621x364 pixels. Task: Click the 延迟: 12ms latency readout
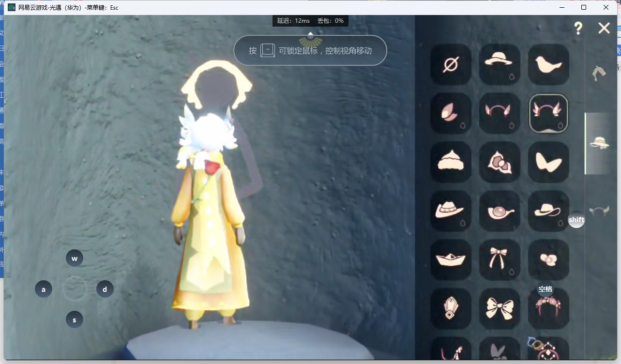pos(293,21)
